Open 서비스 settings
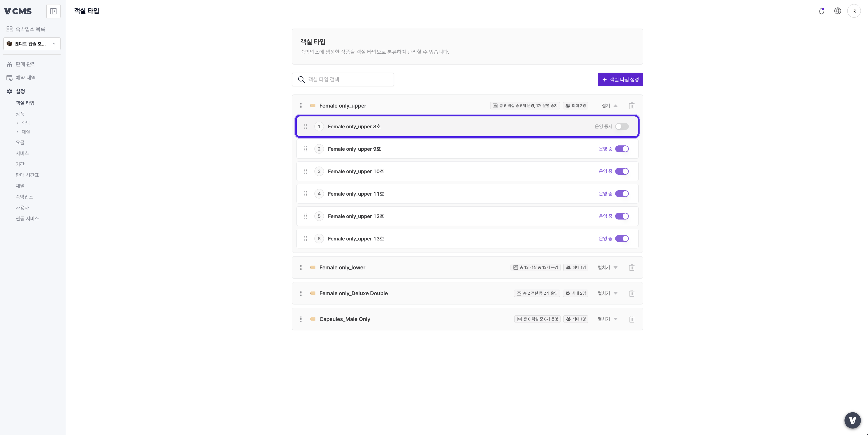This screenshot has width=868, height=435. point(22,153)
